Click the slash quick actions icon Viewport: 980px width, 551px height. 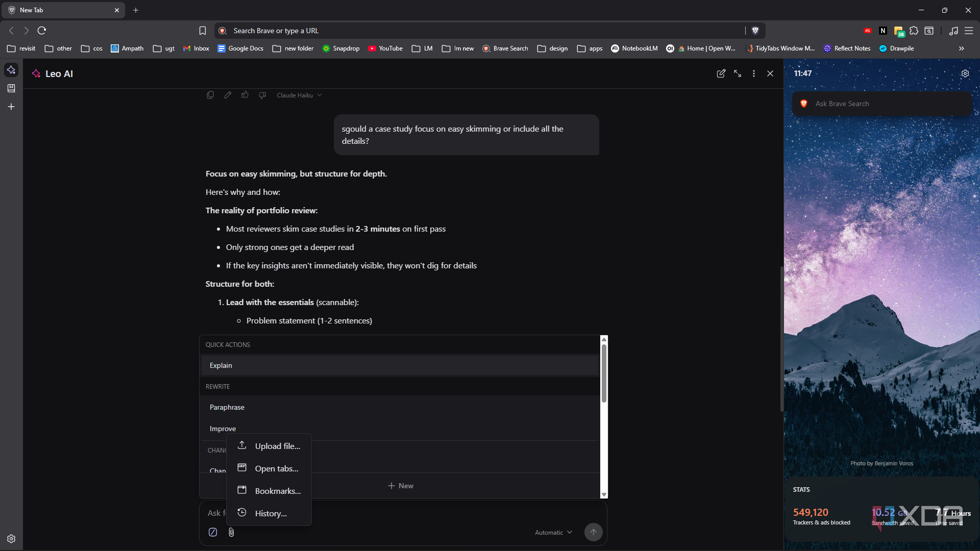click(x=213, y=532)
